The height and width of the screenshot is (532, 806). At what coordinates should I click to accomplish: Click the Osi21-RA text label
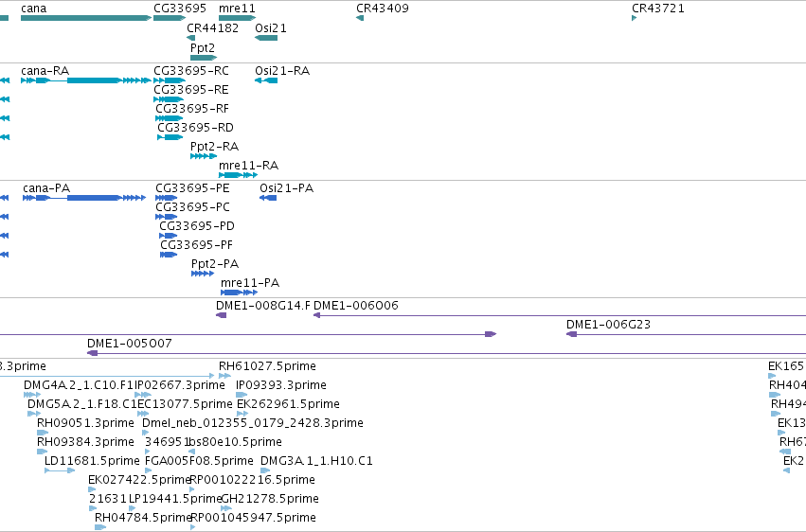click(x=282, y=71)
